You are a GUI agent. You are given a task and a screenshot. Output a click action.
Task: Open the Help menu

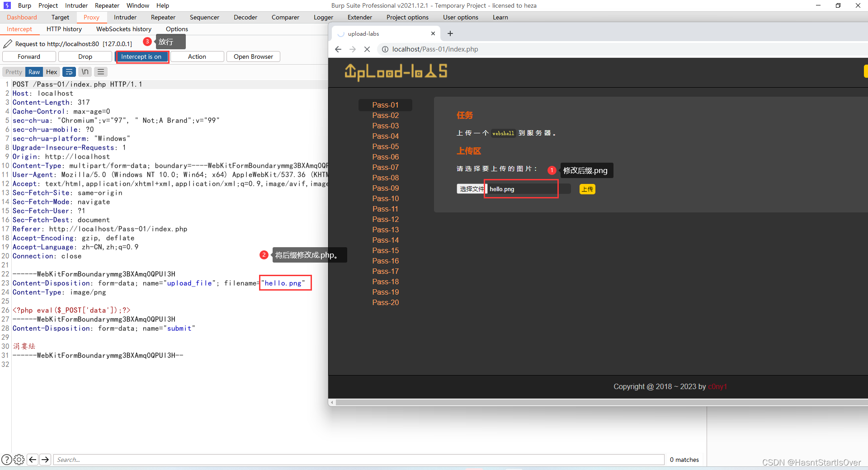coord(163,5)
